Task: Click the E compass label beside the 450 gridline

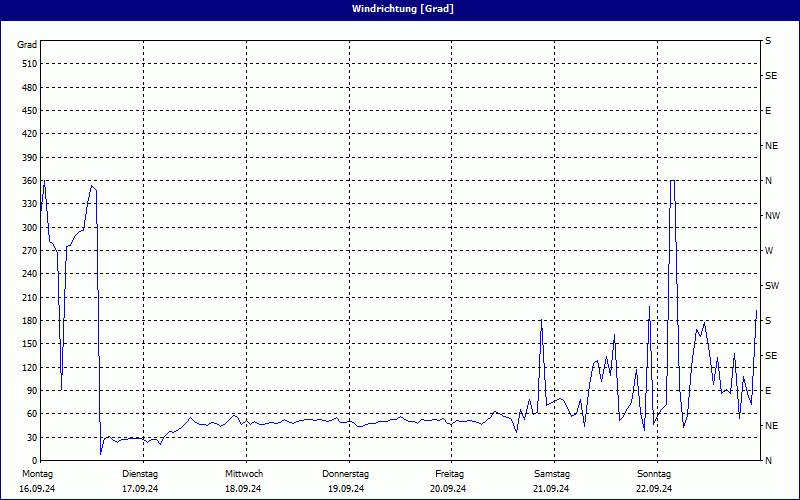Action: [x=768, y=111]
